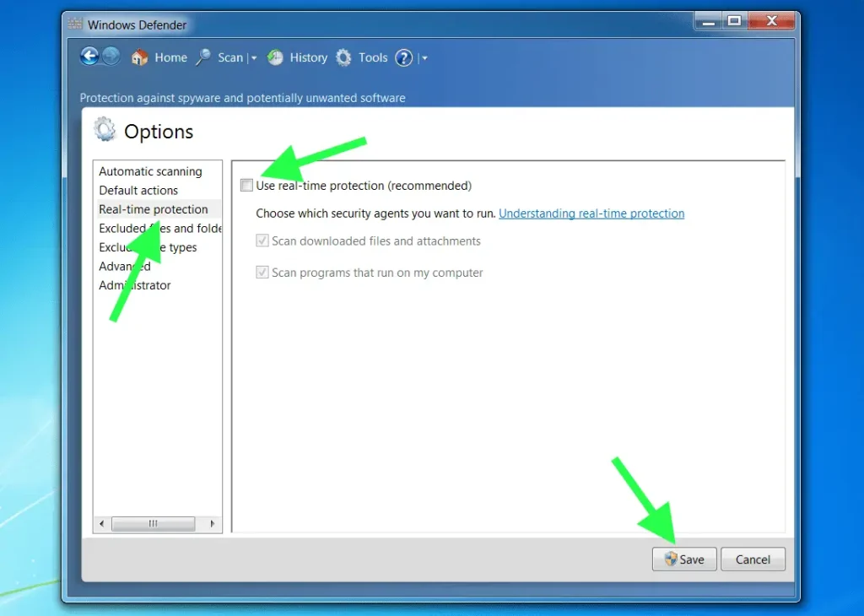
Task: Open the Understanding real-time protection link
Action: coord(591,213)
